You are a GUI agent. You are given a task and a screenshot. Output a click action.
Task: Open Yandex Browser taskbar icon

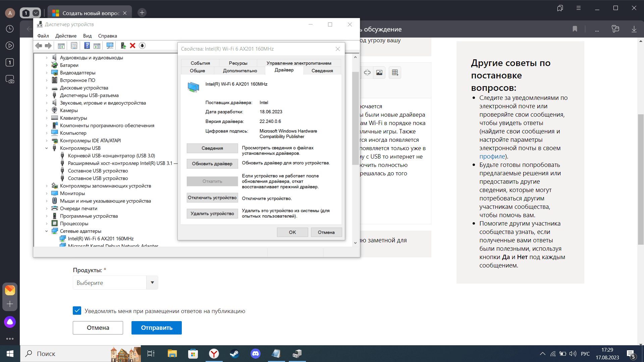(x=214, y=354)
